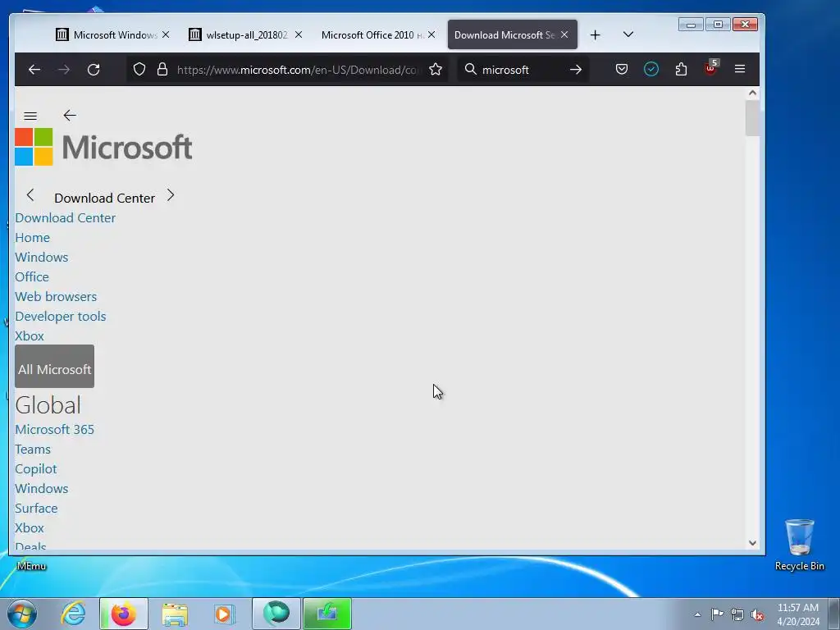The width and height of the screenshot is (840, 630).
Task: Close the Microsoft Office 2010 tab
Action: click(431, 34)
